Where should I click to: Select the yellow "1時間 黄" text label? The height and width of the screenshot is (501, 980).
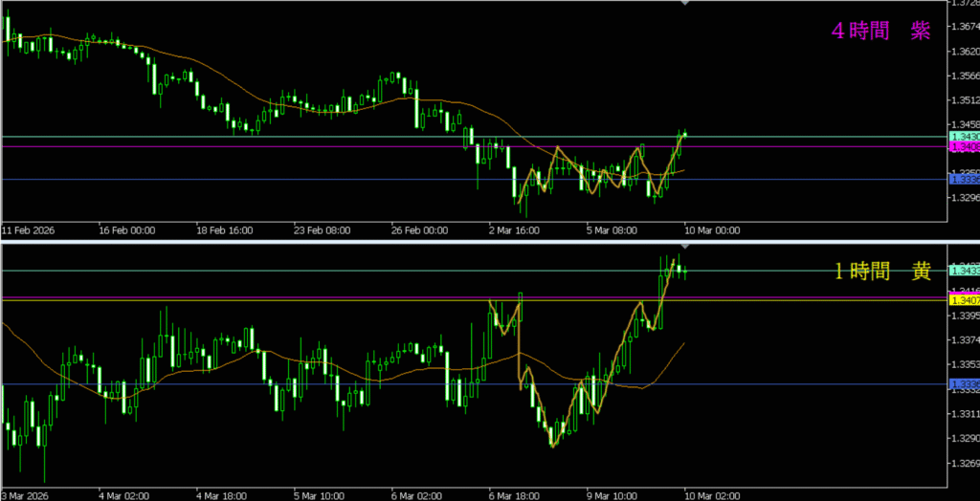[x=881, y=272]
